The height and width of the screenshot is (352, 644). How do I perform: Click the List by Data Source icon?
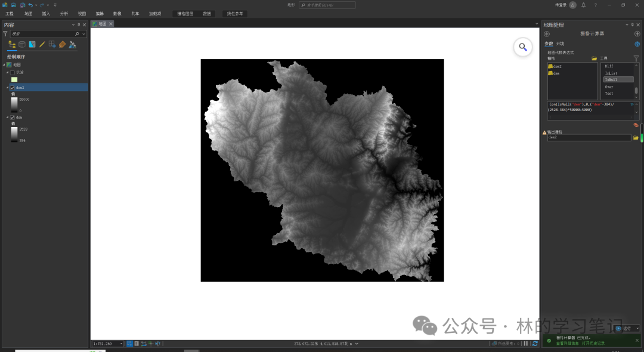[22, 44]
